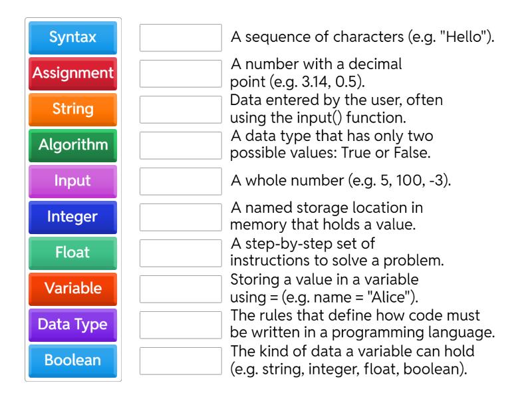This screenshot has width=532, height=399.
Task: Click the answer box next to "A whole number"
Action: tap(181, 182)
